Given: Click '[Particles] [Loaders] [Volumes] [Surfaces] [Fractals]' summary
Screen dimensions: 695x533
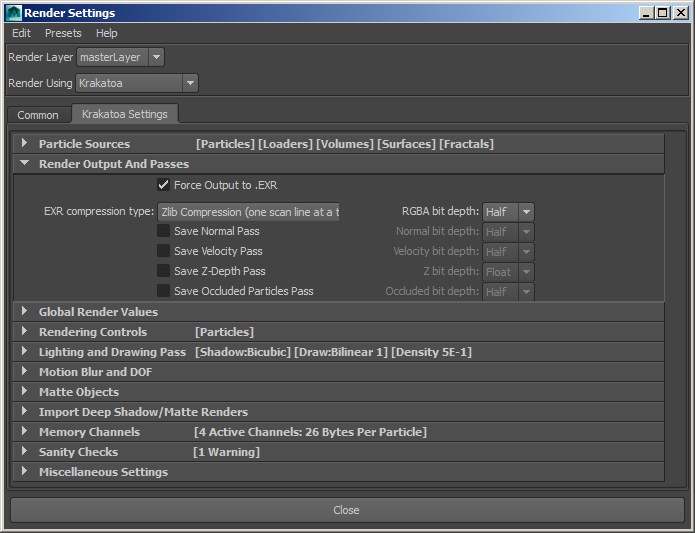Looking at the screenshot, I should pyautogui.click(x=345, y=144).
